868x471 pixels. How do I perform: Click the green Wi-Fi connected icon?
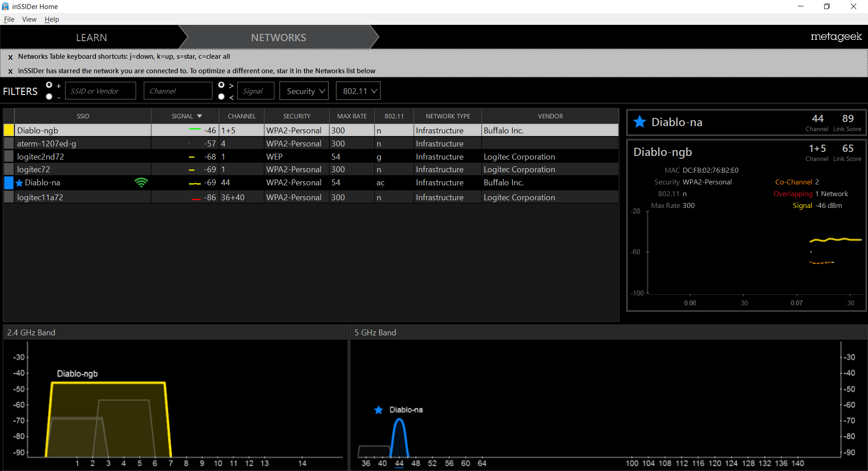(x=141, y=183)
